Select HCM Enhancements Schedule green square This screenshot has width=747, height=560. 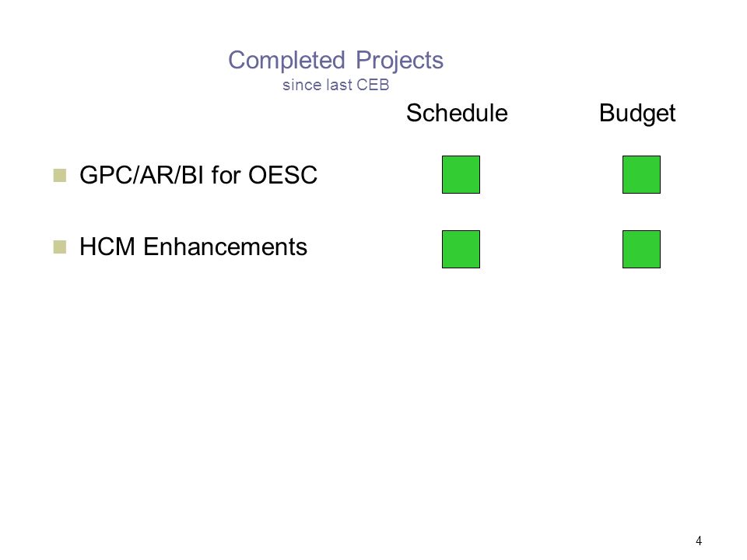click(461, 249)
